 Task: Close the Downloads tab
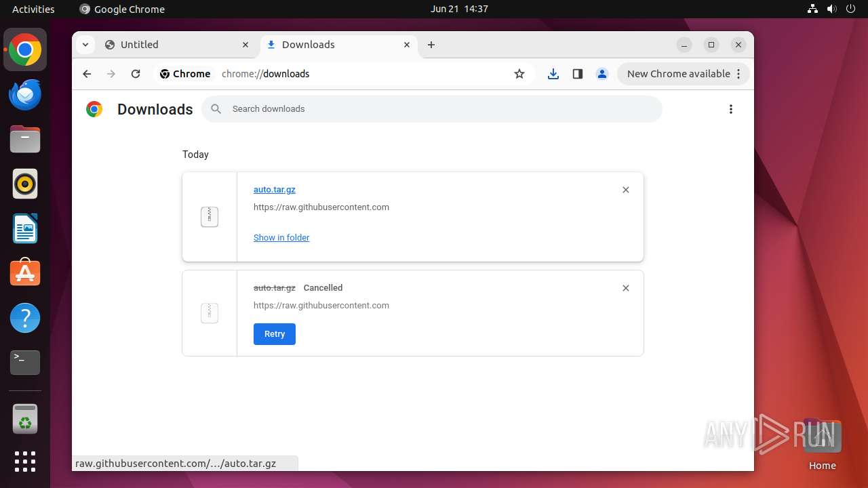click(x=407, y=45)
